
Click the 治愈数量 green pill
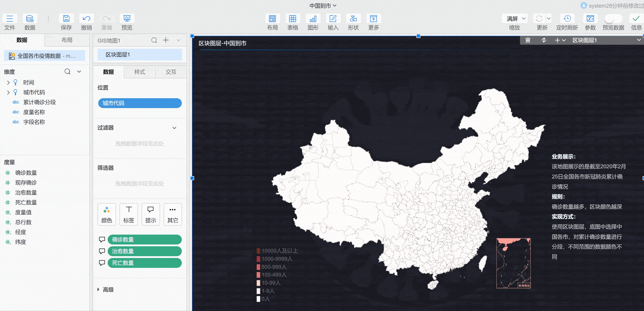coord(144,251)
